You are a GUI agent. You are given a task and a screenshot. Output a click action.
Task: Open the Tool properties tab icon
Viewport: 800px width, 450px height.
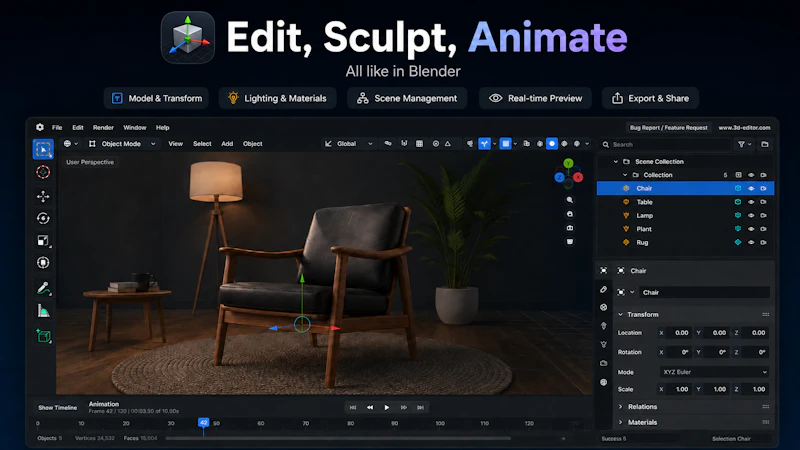tap(604, 289)
